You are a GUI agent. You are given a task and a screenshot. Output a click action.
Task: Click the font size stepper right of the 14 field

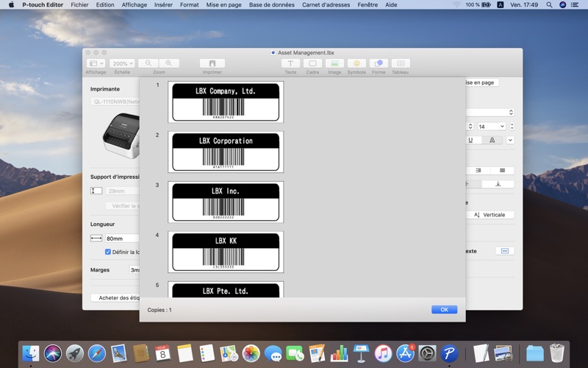[x=512, y=126]
